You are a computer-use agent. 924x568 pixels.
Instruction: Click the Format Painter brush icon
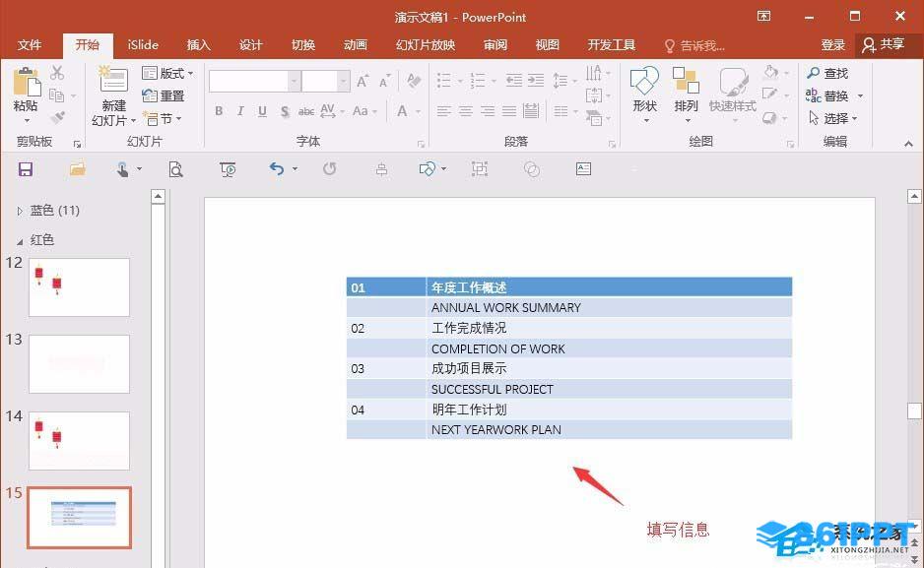point(57,118)
